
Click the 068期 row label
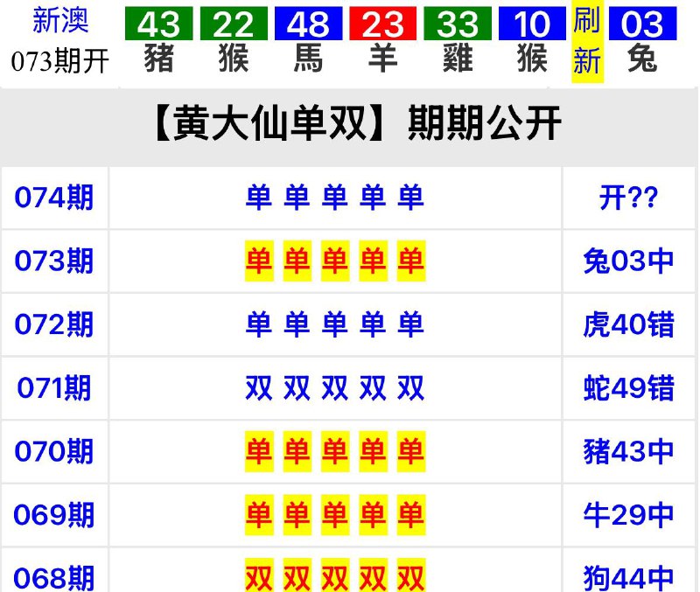[x=54, y=578]
